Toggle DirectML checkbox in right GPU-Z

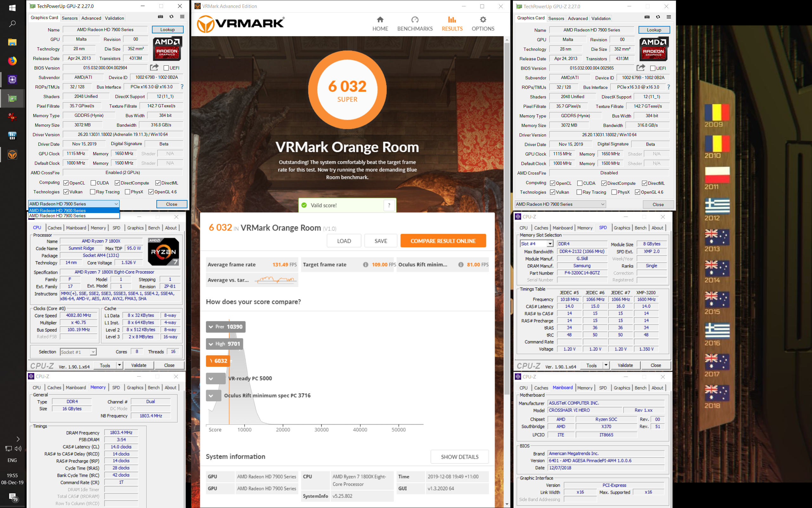(x=645, y=184)
